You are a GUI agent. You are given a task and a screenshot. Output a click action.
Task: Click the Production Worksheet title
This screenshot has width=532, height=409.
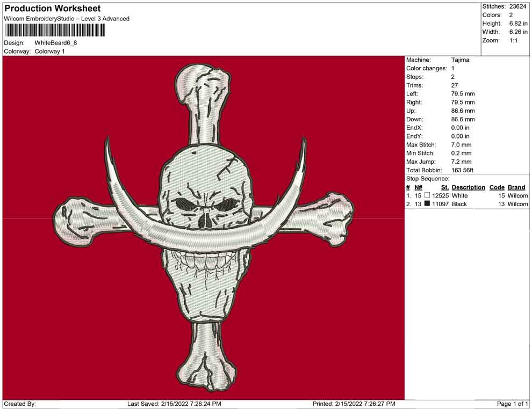(53, 9)
